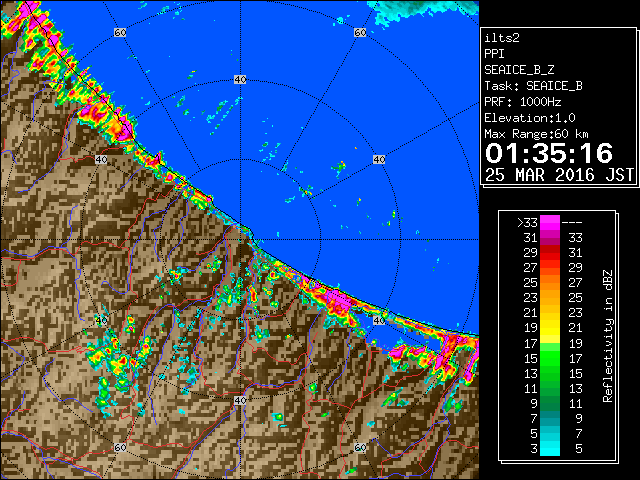Pick the magenta >33 dBZ legend swatch

(x=550, y=222)
